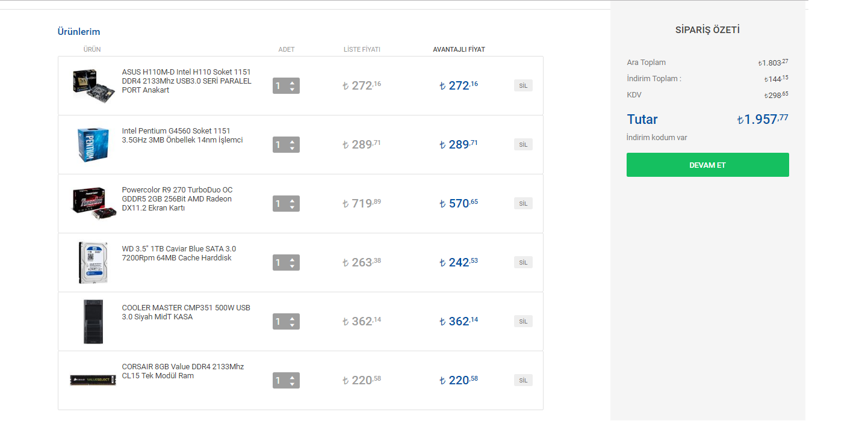
Task: Select the quantity stepper for the Corsair RAM
Action: [286, 380]
